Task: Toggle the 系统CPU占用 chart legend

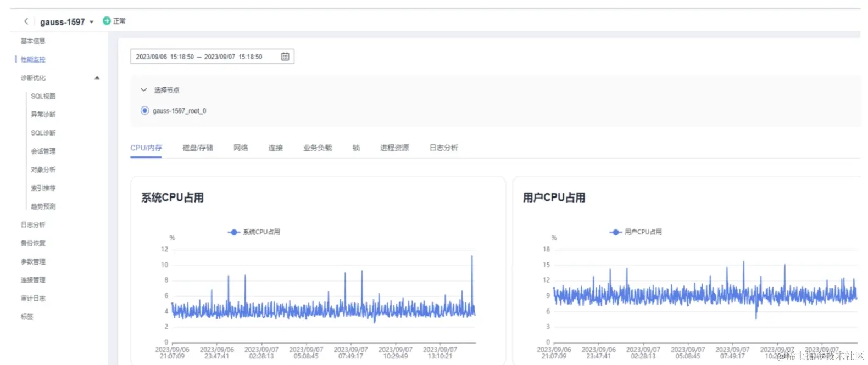Action: (x=254, y=232)
